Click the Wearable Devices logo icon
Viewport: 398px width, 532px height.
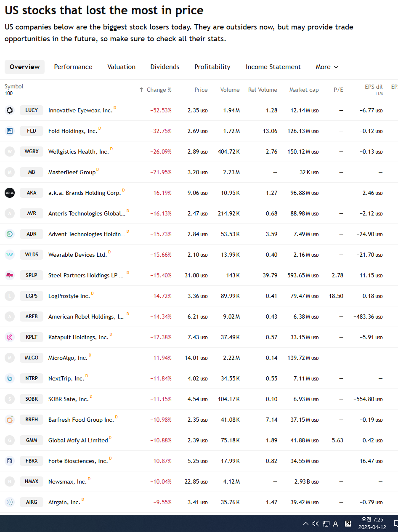[x=10, y=255]
